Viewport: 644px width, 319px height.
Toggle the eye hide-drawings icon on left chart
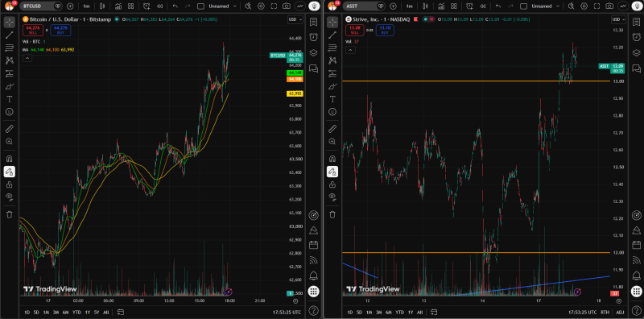[x=10, y=197]
